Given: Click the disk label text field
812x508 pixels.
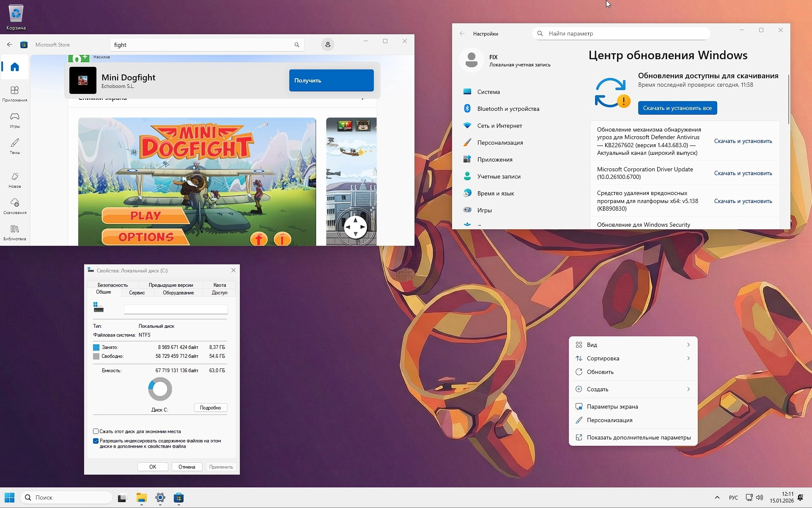Looking at the screenshot, I should click(x=176, y=310).
